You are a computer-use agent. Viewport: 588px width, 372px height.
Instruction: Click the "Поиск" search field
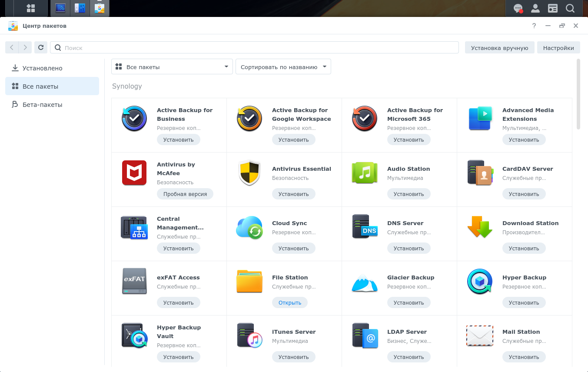pyautogui.click(x=255, y=47)
